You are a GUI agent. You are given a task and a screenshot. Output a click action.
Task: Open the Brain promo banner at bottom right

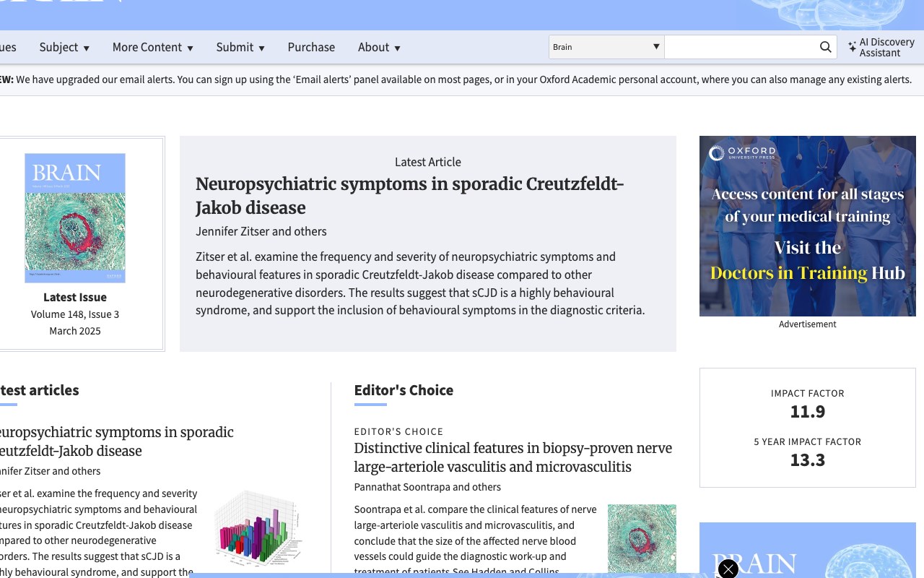[x=807, y=550]
